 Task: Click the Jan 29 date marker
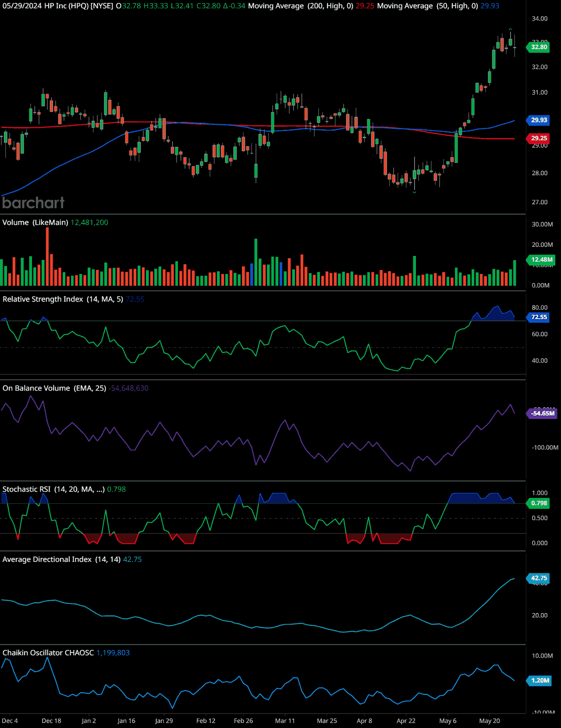click(x=164, y=721)
